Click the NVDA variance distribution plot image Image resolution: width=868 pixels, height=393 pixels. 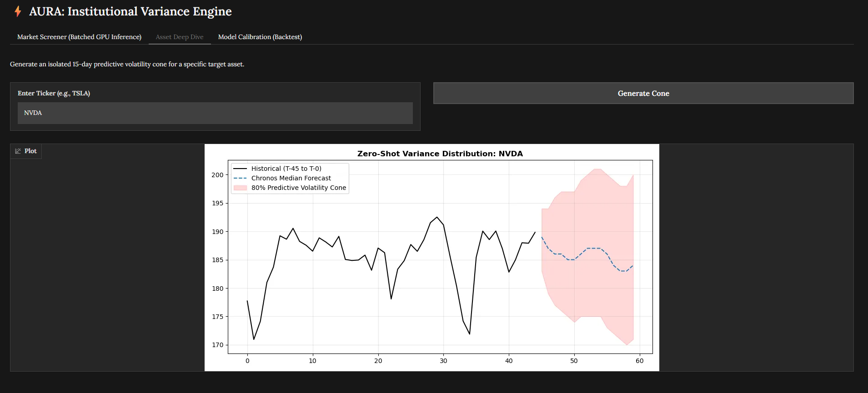(x=431, y=258)
